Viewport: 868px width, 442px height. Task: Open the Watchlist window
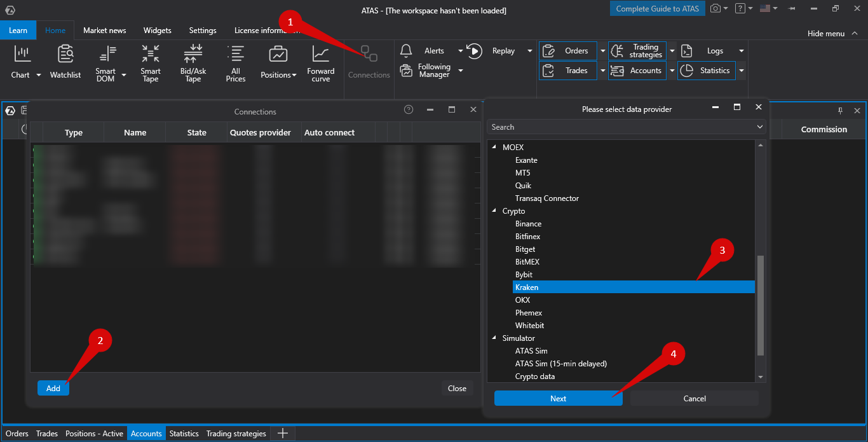coord(65,62)
